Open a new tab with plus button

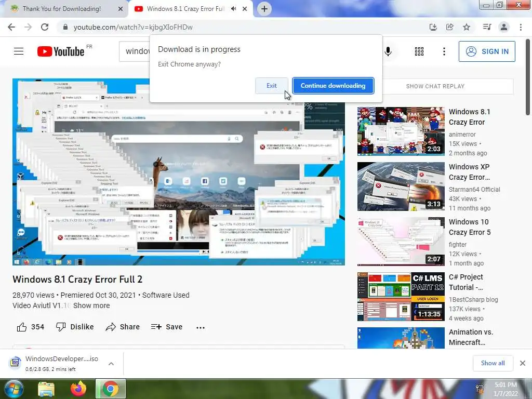pyautogui.click(x=264, y=9)
